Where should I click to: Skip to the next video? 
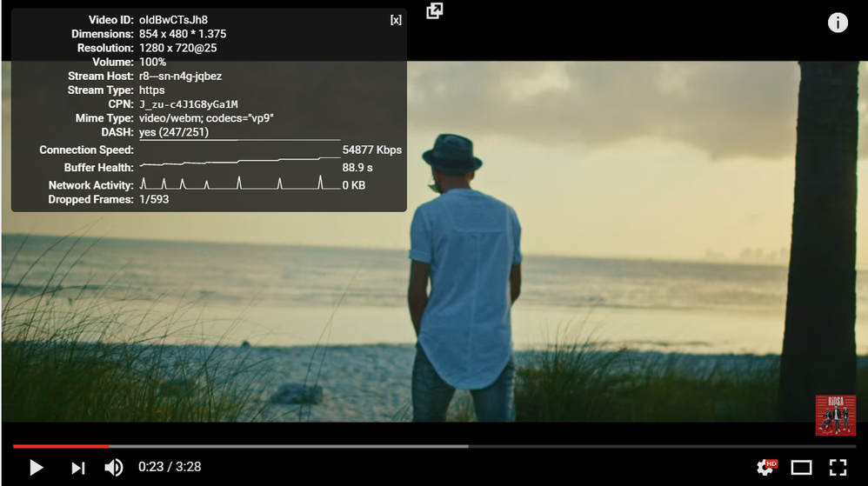[78, 468]
